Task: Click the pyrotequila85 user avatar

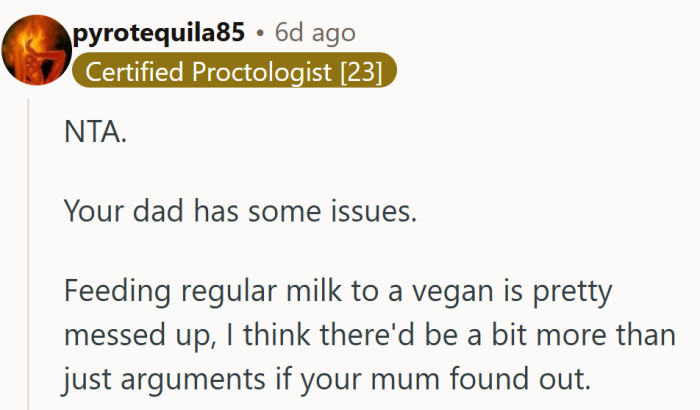Action: 36,51
